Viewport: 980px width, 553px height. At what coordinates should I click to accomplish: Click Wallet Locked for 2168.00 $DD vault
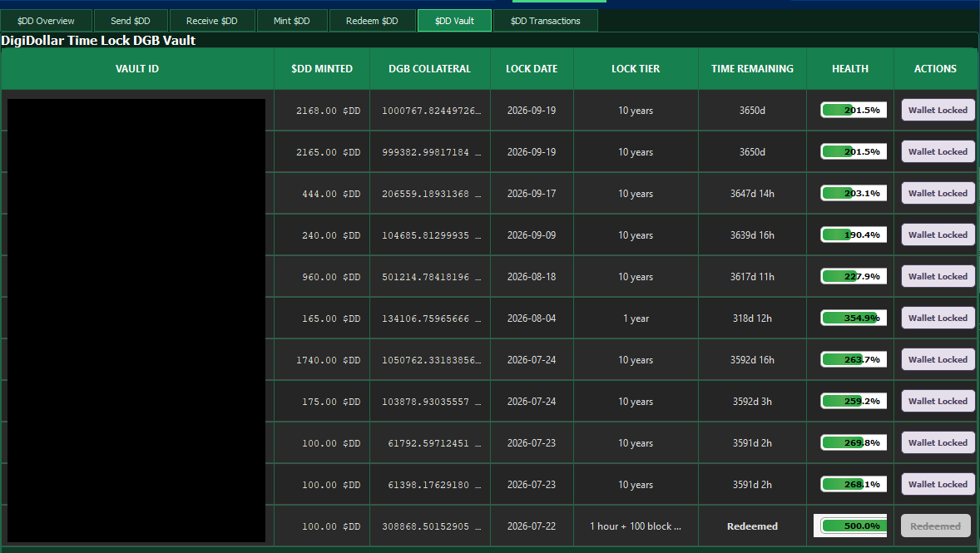pyautogui.click(x=938, y=110)
